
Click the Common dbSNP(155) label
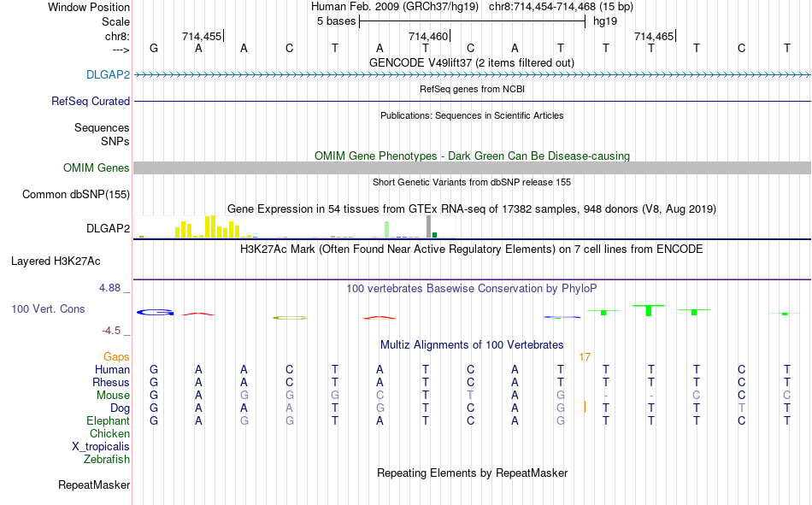(x=75, y=194)
